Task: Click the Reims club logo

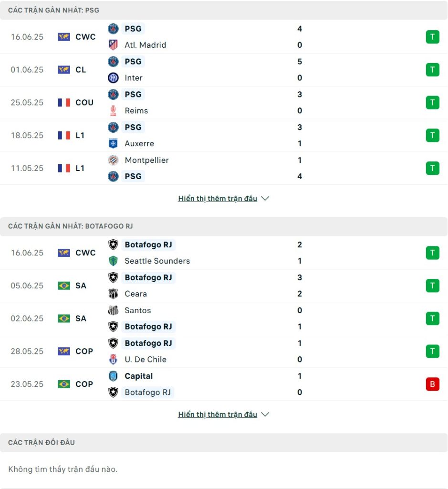Action: tap(113, 111)
